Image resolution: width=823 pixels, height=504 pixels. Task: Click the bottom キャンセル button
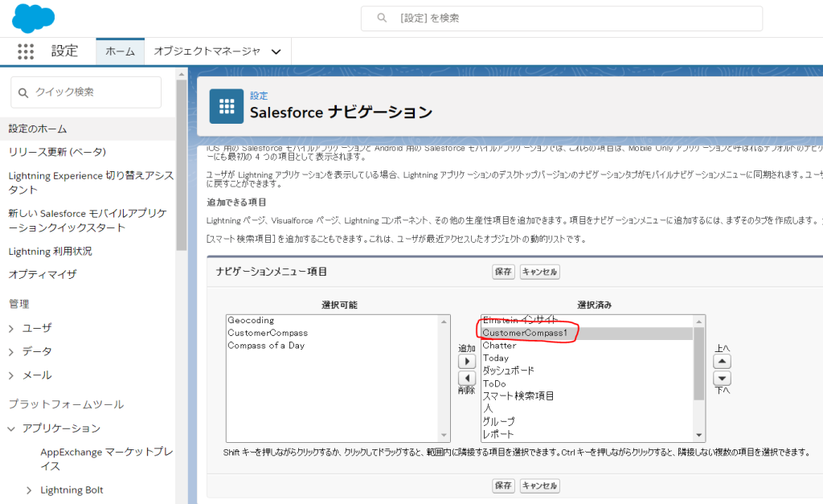539,486
